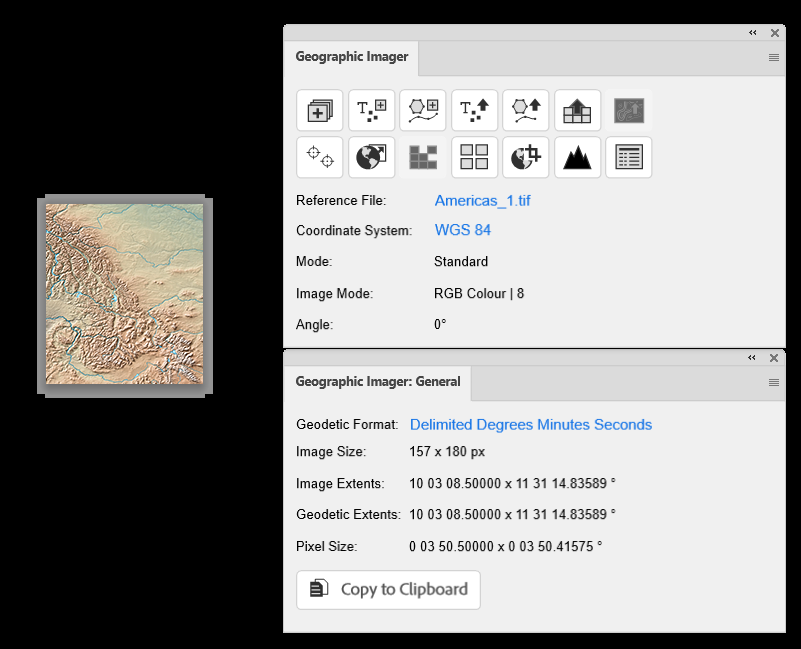
Task: Click the Angle value 0°
Action: (x=440, y=324)
